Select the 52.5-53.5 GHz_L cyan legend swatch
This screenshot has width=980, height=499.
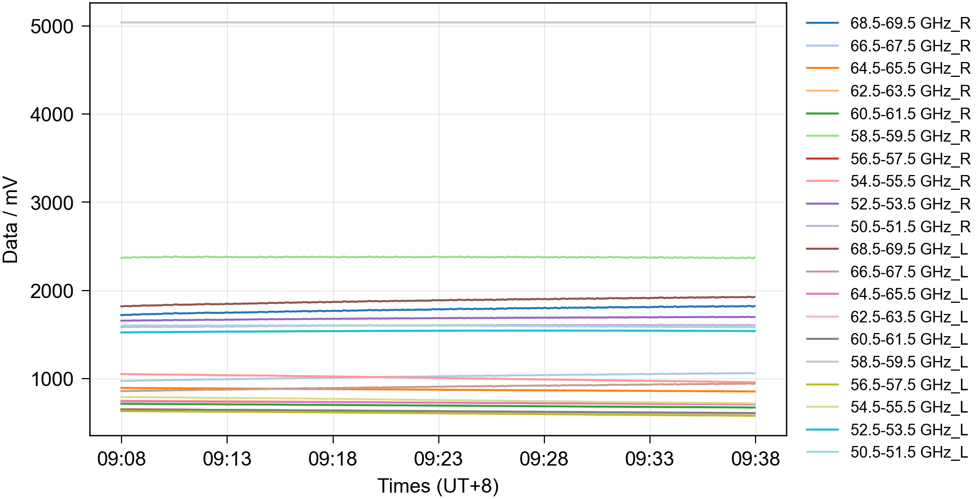pos(822,430)
